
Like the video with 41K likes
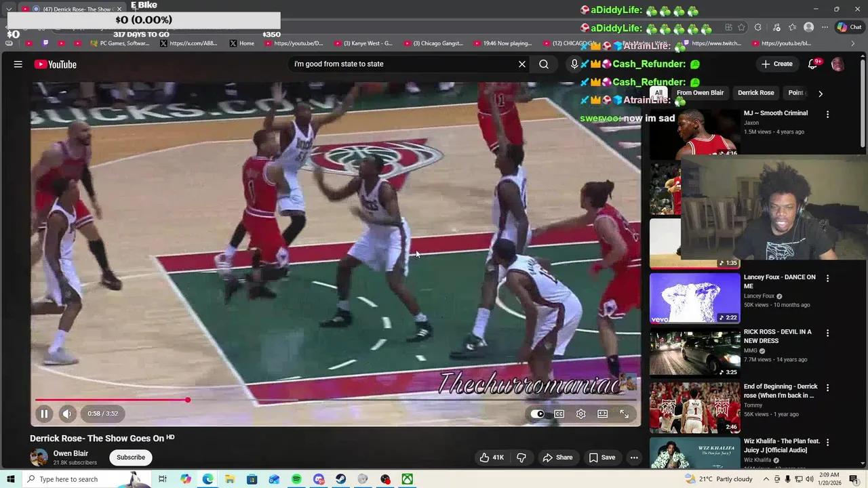[x=492, y=457]
